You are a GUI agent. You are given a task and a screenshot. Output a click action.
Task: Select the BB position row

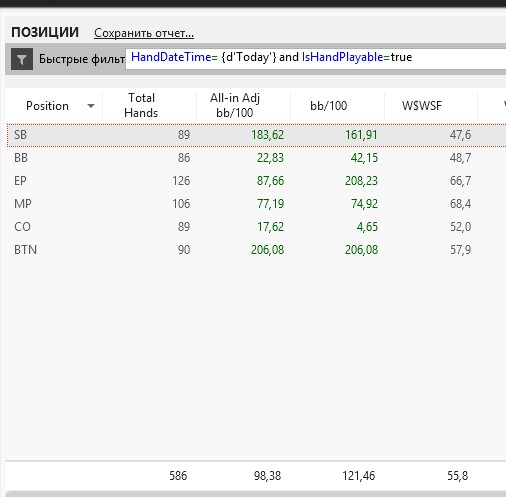(x=256, y=158)
